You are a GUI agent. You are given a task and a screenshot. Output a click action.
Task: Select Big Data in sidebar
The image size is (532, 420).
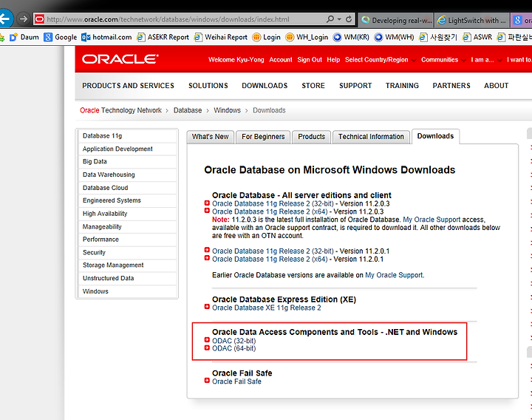128,162
